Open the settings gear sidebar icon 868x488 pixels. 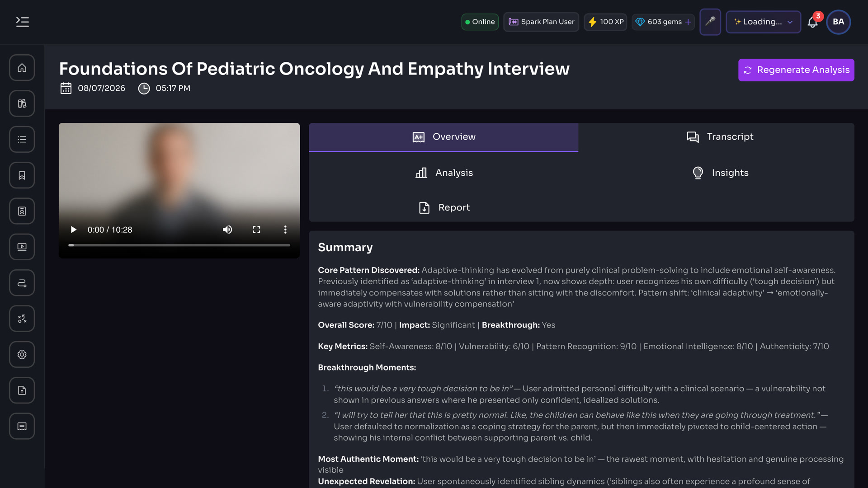tap(22, 355)
